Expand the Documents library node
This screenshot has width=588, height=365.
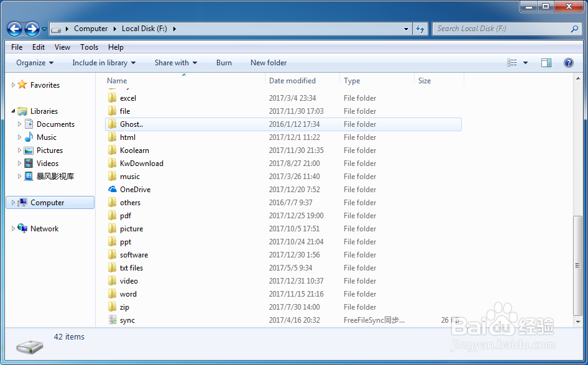coord(19,124)
